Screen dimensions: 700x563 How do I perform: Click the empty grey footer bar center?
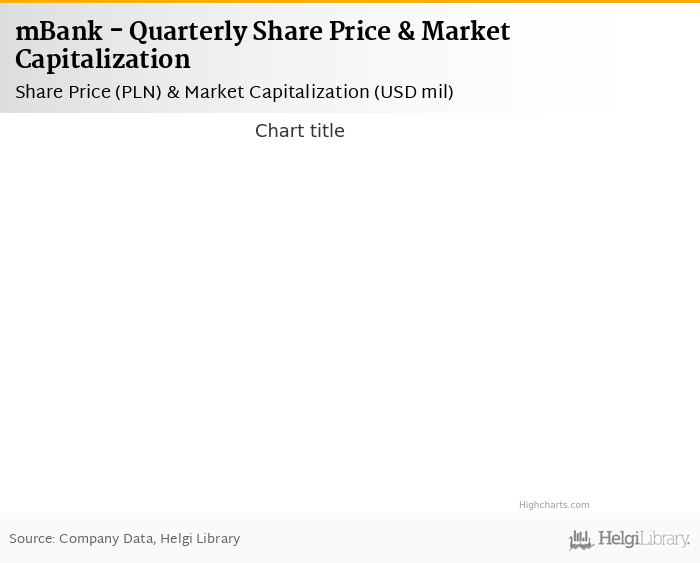[400, 539]
